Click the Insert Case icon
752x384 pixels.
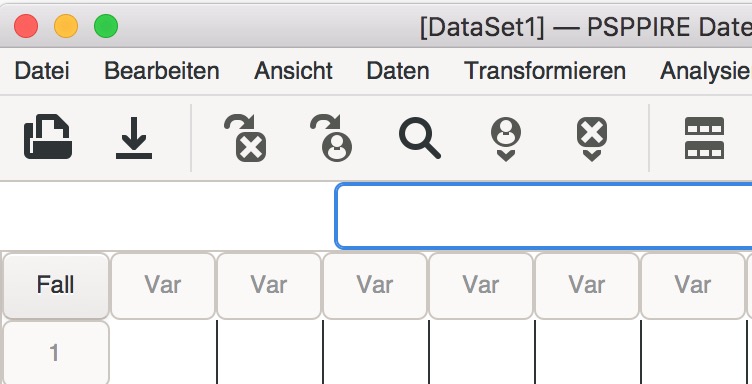pyautogui.click(x=505, y=139)
